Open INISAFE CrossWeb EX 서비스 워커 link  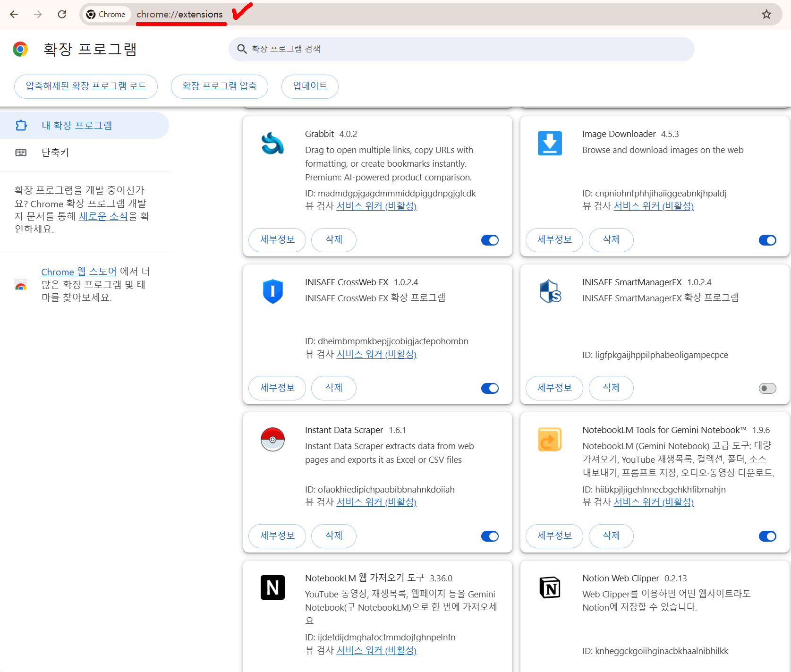pos(376,354)
